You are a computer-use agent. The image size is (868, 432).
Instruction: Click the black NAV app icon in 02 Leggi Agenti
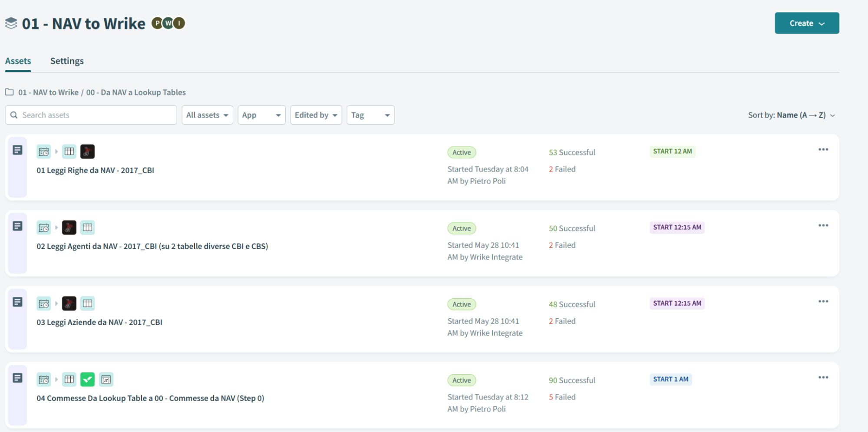[x=69, y=228]
